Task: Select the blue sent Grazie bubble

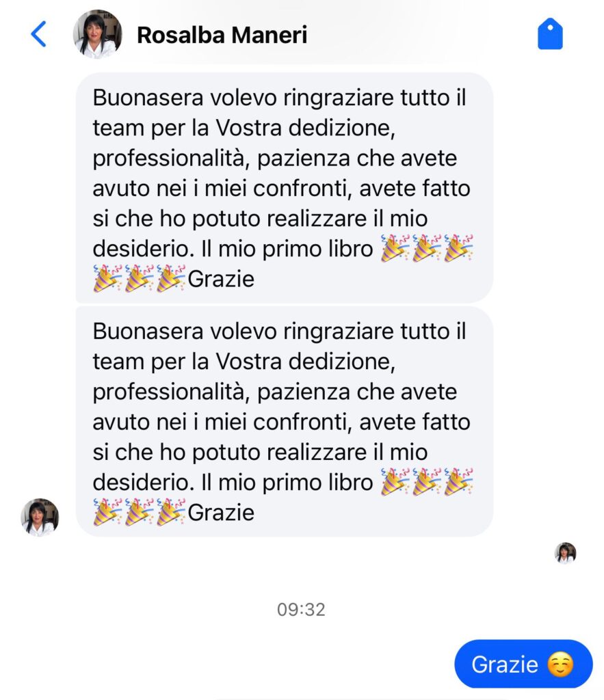Action: point(523,664)
